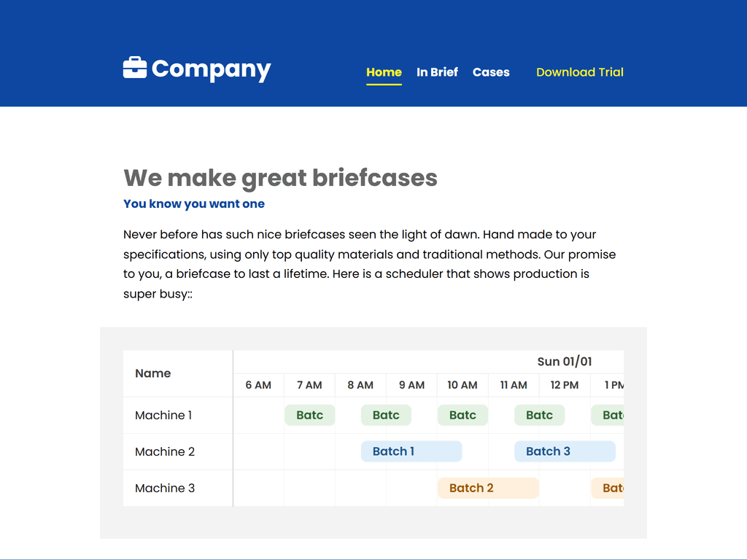The width and height of the screenshot is (747, 560).
Task: Click the 6 AM time header
Action: [x=258, y=385]
